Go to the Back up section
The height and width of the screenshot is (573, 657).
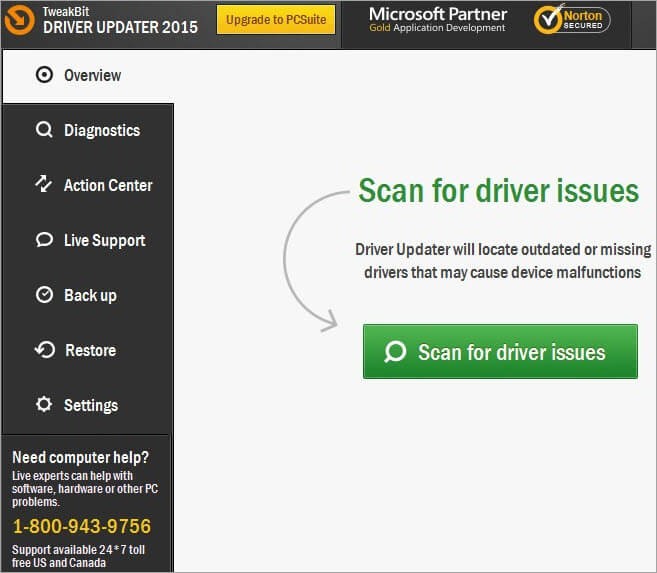coord(88,295)
